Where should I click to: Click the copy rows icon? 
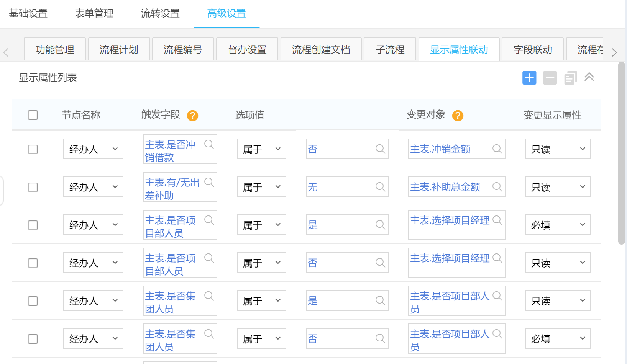(x=570, y=78)
